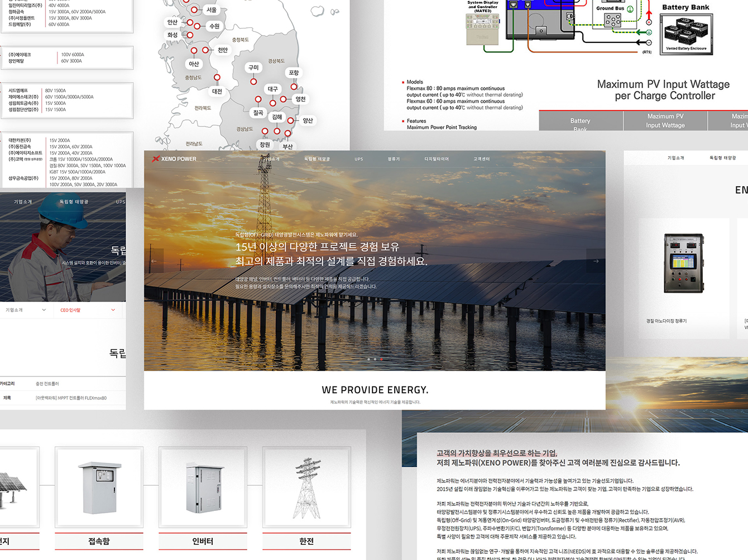Click the XENO POWER logo
The image size is (748, 560).
click(x=174, y=159)
